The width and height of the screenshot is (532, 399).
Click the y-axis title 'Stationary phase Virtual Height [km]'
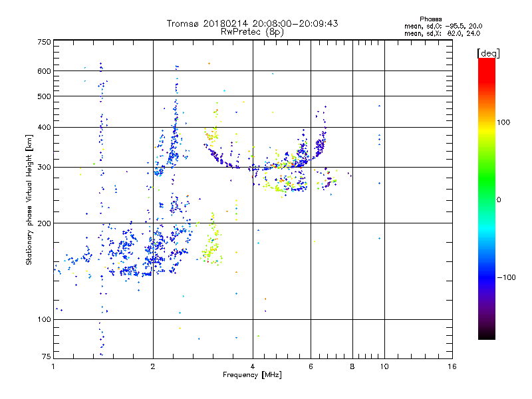tap(29, 200)
